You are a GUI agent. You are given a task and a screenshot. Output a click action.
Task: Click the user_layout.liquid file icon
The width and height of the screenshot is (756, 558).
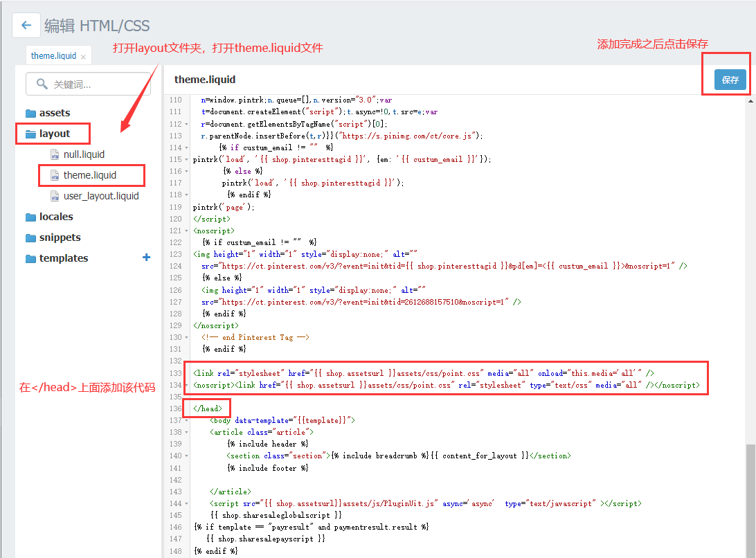pos(55,197)
